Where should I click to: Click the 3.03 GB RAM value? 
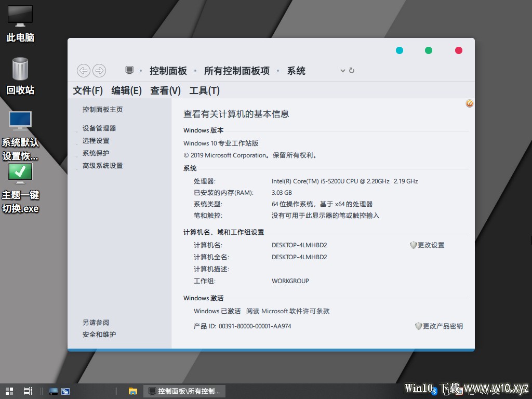click(x=282, y=193)
